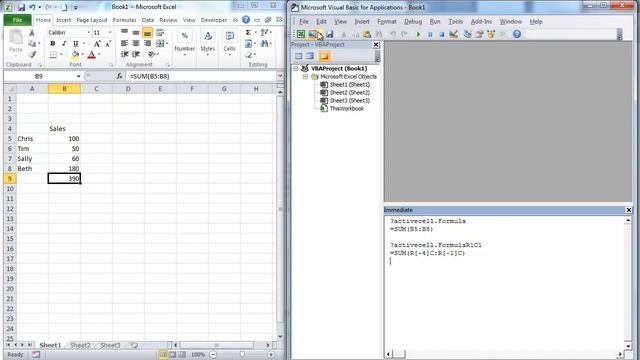Select Sheet1 (Sheet1) in Project tree

click(349, 84)
